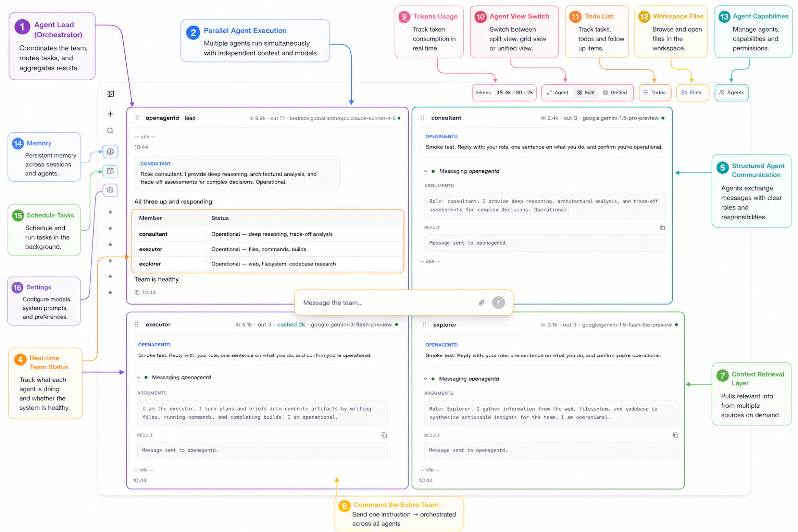Collapse Messaging openagentd in explorer panel

click(426, 379)
